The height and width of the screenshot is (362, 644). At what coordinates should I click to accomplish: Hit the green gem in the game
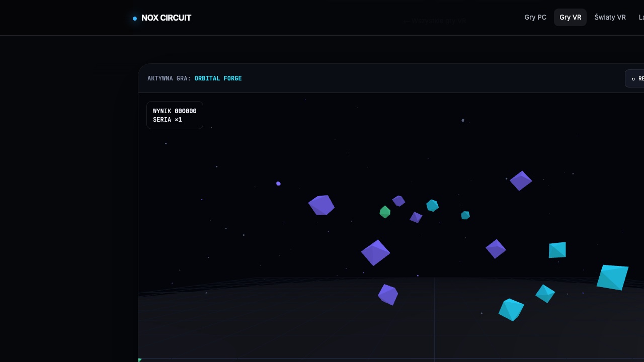click(385, 212)
